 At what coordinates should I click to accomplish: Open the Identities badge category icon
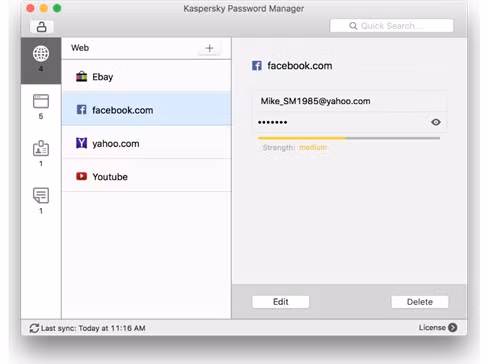41,148
